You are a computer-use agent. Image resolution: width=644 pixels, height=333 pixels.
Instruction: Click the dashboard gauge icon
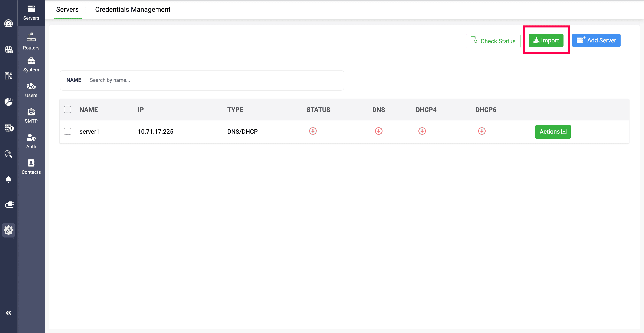(x=9, y=23)
